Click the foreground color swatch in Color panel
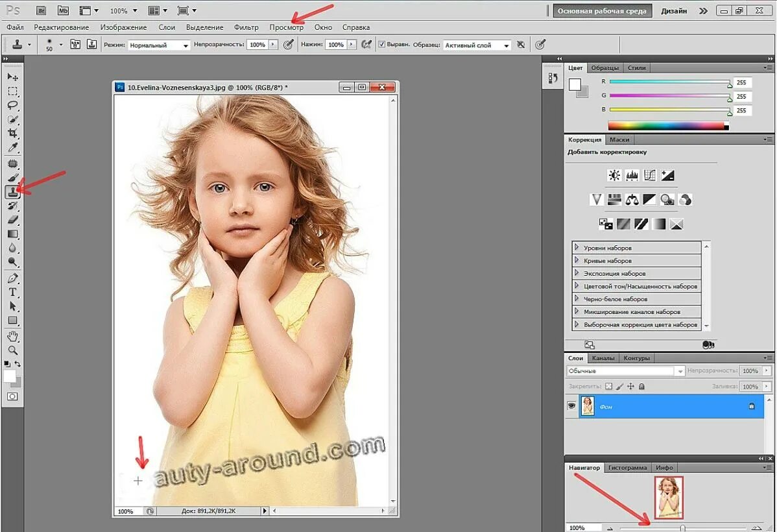Image resolution: width=777 pixels, height=532 pixels. point(575,85)
